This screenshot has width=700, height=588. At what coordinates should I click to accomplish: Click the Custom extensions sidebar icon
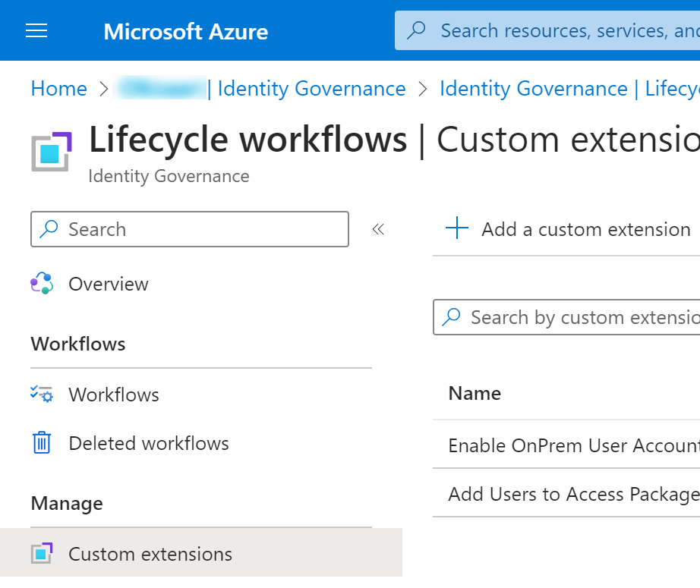pyautogui.click(x=42, y=553)
